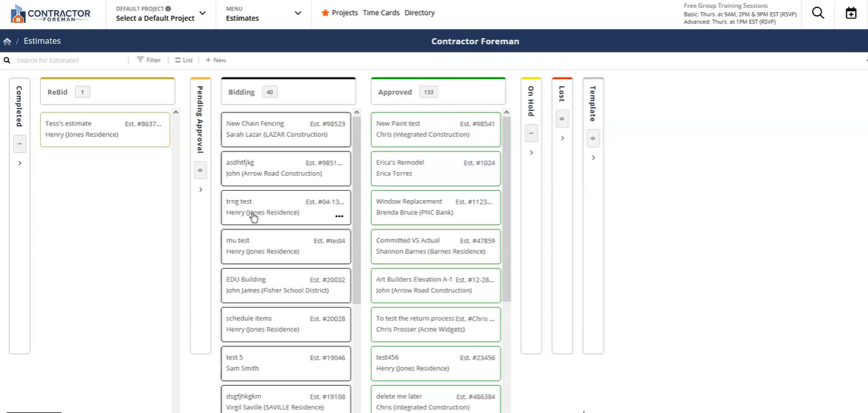Select the Projects star icon
This screenshot has width=868, height=413.
click(x=326, y=12)
